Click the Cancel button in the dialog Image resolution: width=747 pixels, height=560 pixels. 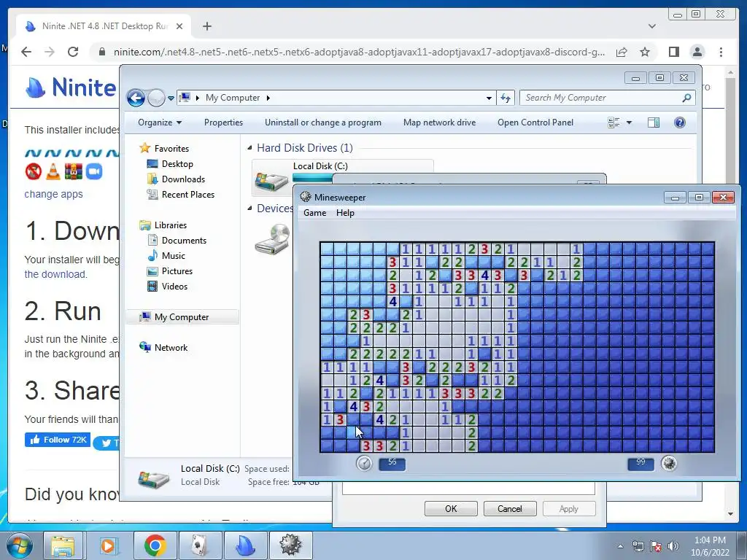[510, 508]
